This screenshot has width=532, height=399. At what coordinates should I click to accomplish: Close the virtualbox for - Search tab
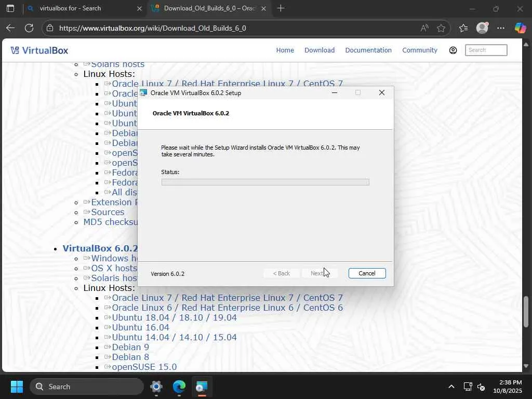(x=139, y=8)
